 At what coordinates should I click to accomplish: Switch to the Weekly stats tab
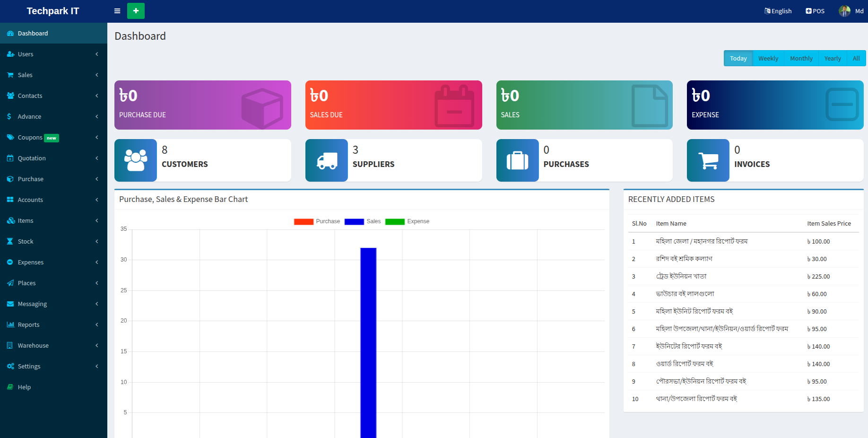coord(768,58)
